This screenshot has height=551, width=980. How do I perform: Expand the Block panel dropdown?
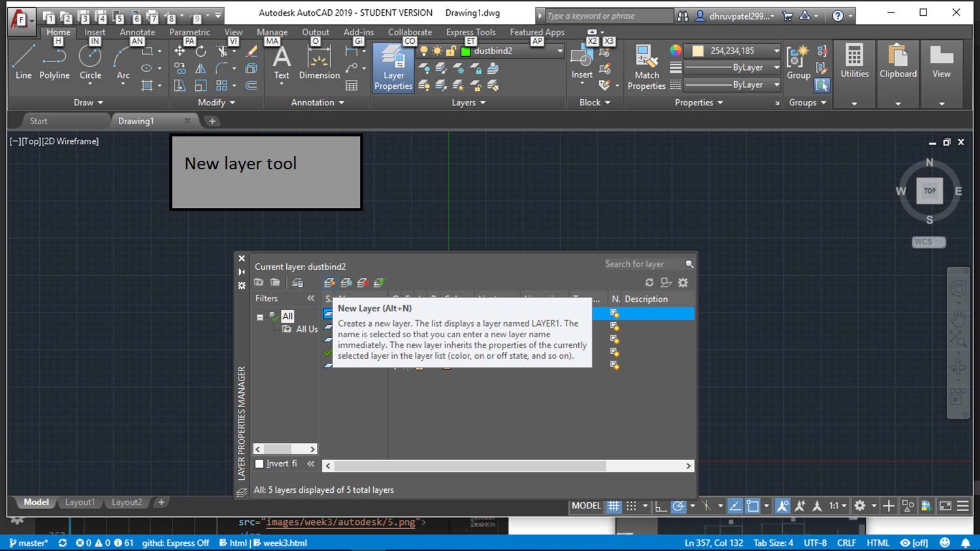(595, 103)
